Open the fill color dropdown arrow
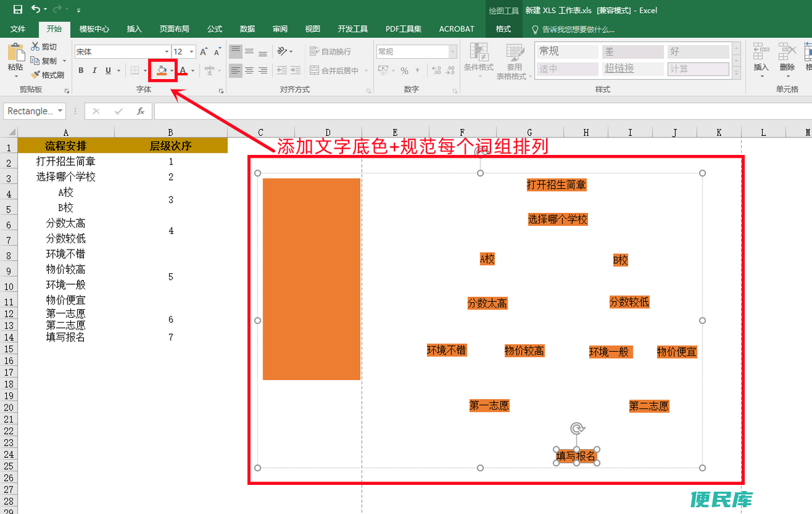This screenshot has width=812, height=514. click(172, 70)
